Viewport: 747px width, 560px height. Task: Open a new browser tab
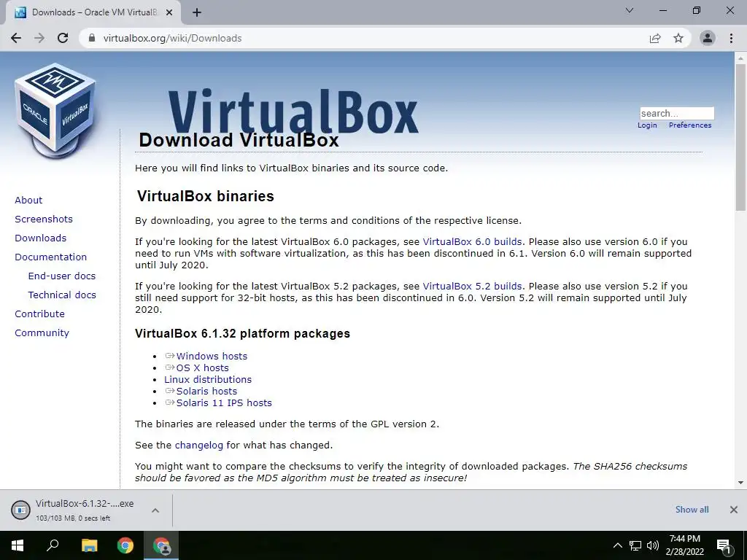point(197,12)
